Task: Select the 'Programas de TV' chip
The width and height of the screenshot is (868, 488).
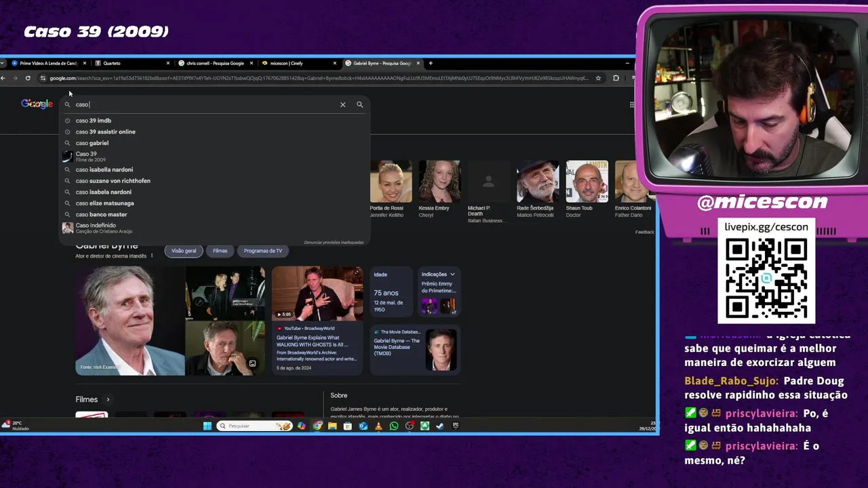Action: coord(262,251)
